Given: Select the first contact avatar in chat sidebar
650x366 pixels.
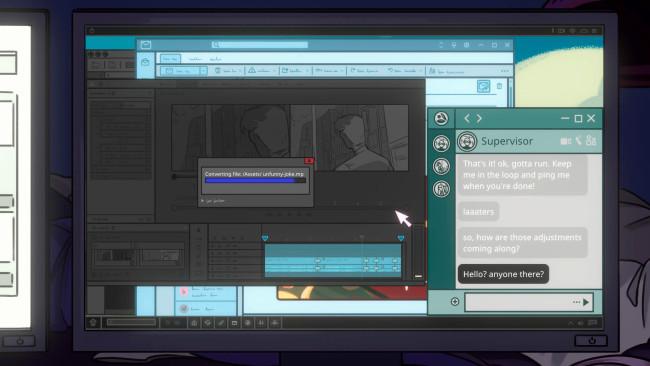Looking at the screenshot, I should (x=441, y=143).
